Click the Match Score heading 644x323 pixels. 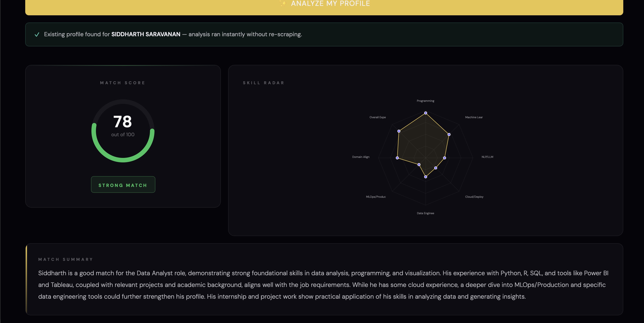(122, 83)
